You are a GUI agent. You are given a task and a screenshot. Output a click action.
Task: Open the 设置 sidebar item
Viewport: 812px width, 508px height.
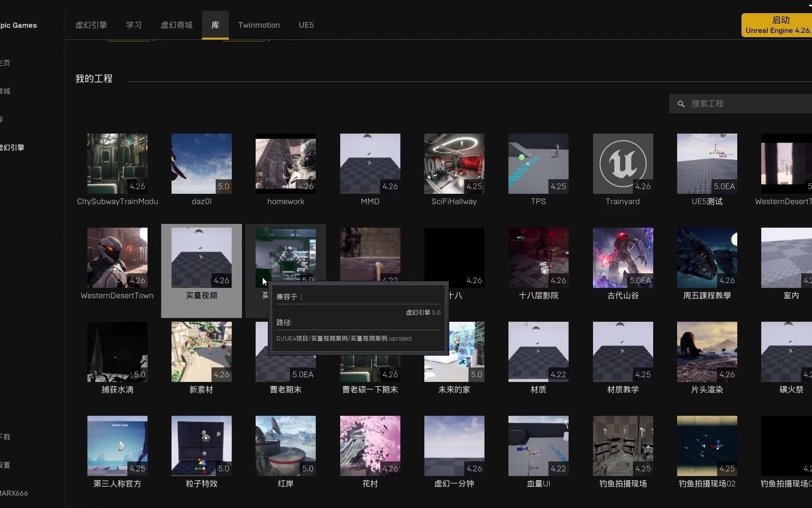[x=5, y=465]
